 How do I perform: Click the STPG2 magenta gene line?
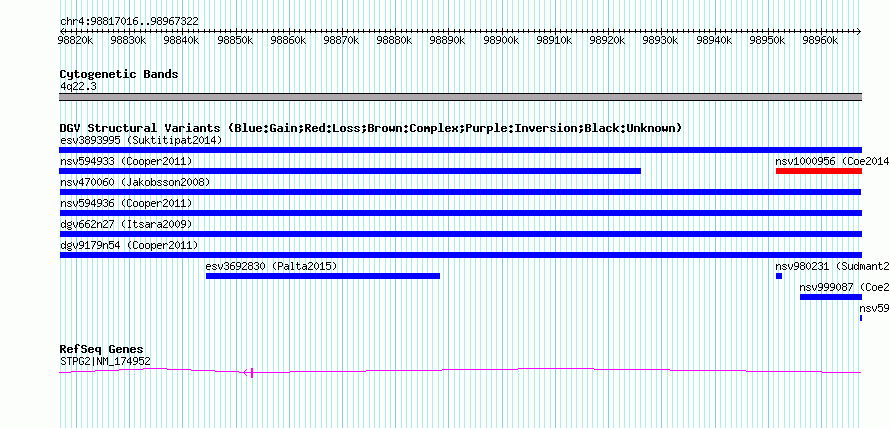click(x=460, y=371)
